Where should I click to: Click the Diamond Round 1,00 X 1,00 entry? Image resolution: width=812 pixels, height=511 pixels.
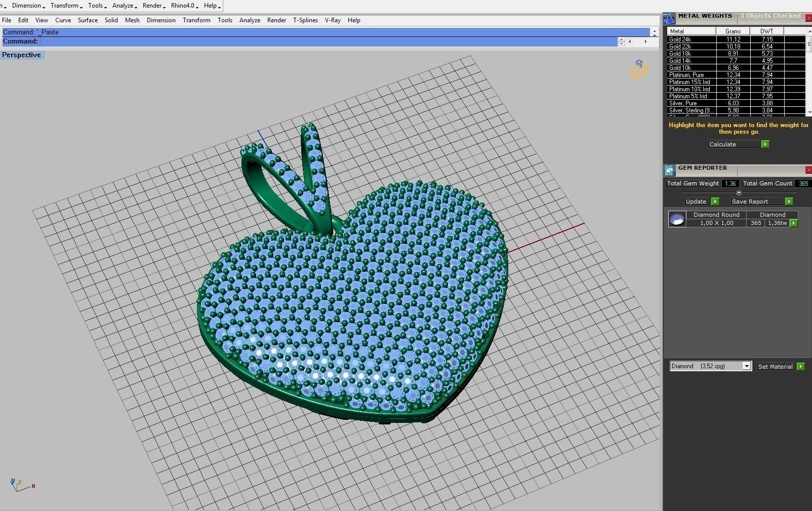click(x=716, y=219)
